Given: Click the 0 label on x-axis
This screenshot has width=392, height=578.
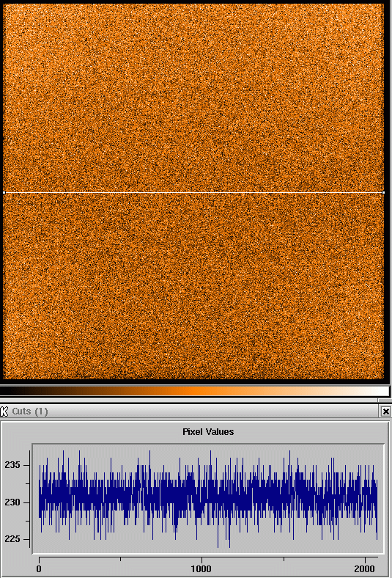Looking at the screenshot, I should [39, 568].
